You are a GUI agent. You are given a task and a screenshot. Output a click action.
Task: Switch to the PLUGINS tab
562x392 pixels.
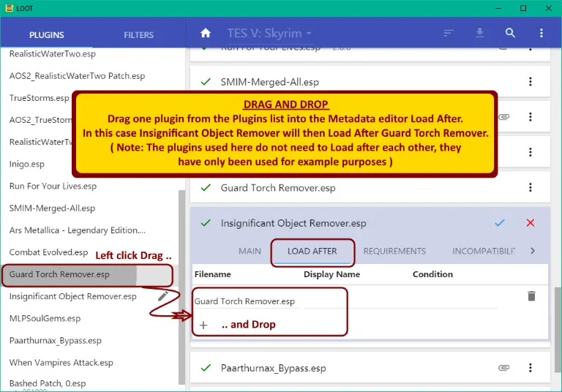click(47, 35)
